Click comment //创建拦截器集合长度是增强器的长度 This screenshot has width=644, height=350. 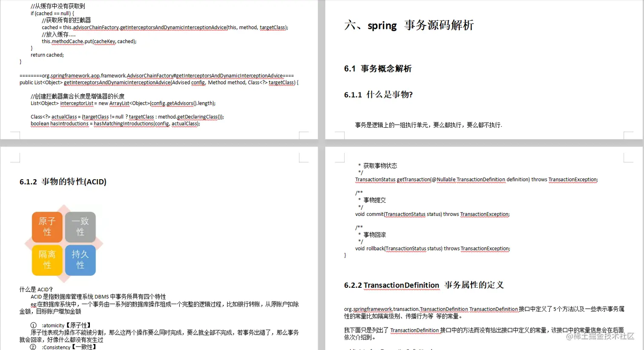78,96
